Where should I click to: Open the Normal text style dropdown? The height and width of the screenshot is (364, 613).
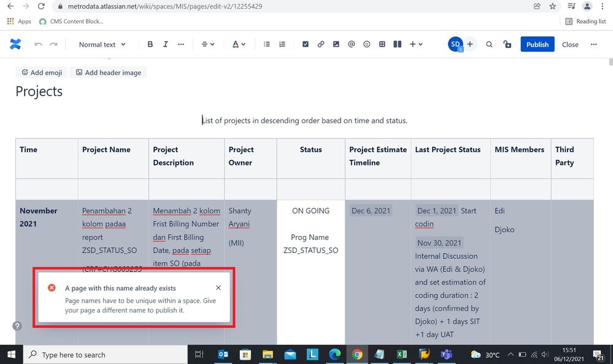click(x=102, y=45)
